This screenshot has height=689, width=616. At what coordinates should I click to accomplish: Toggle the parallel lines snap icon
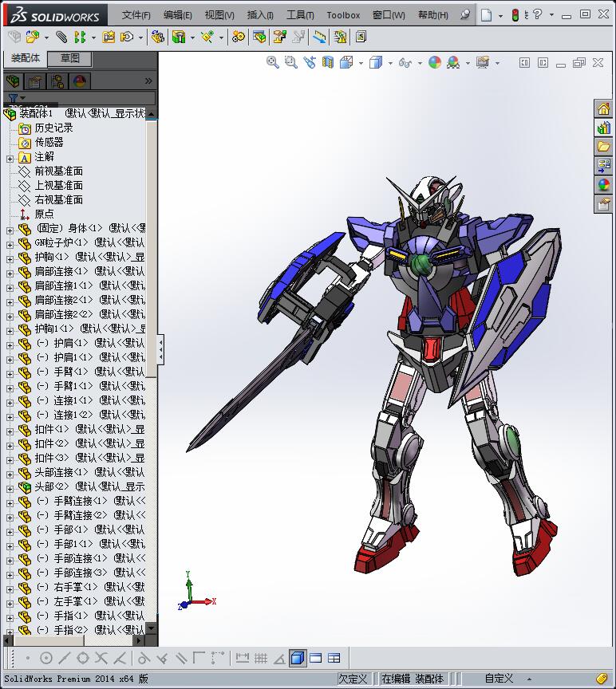click(181, 658)
